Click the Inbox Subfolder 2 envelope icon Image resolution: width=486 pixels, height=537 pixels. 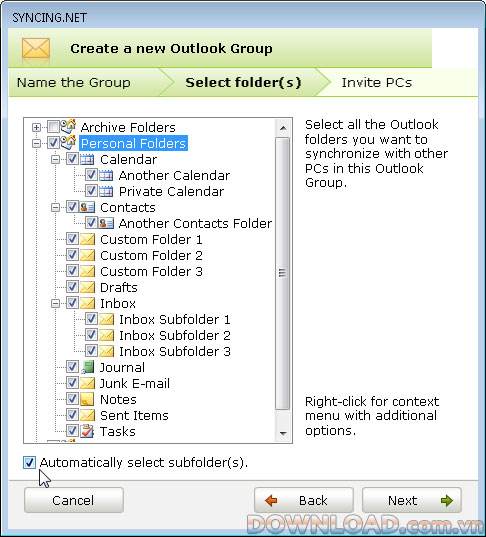pos(107,335)
